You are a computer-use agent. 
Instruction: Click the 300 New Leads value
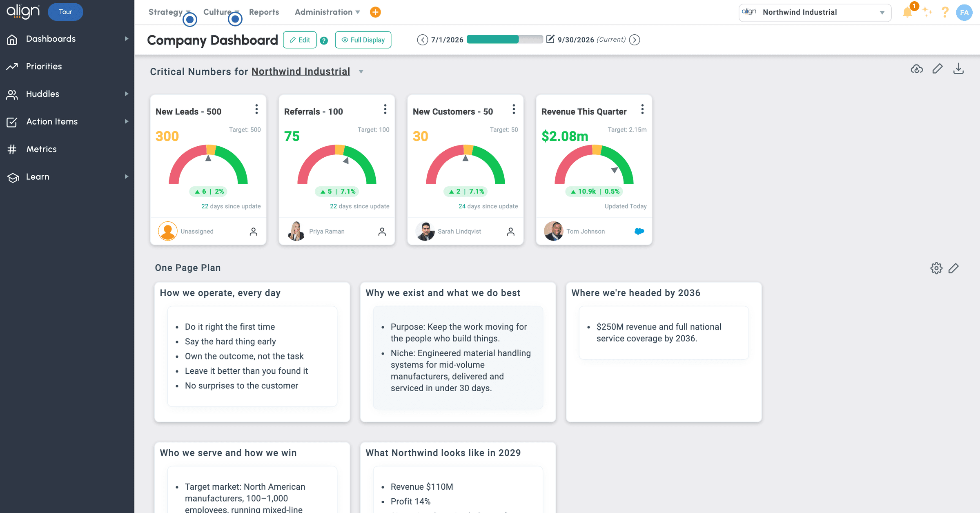(x=167, y=136)
